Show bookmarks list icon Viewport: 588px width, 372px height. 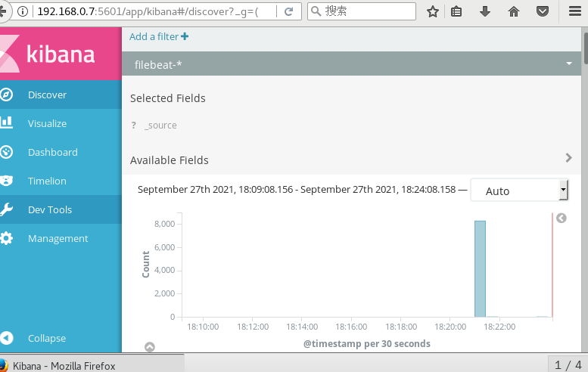456,11
